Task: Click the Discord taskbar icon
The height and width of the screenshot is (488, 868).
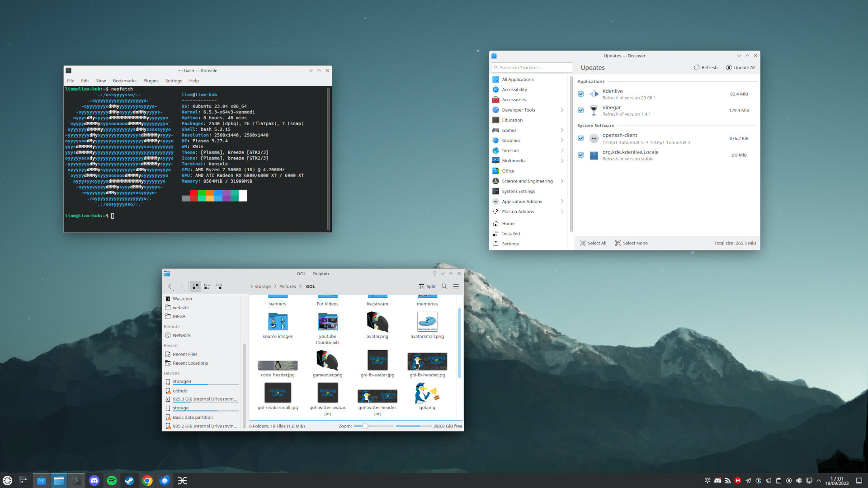Action: 94,481
